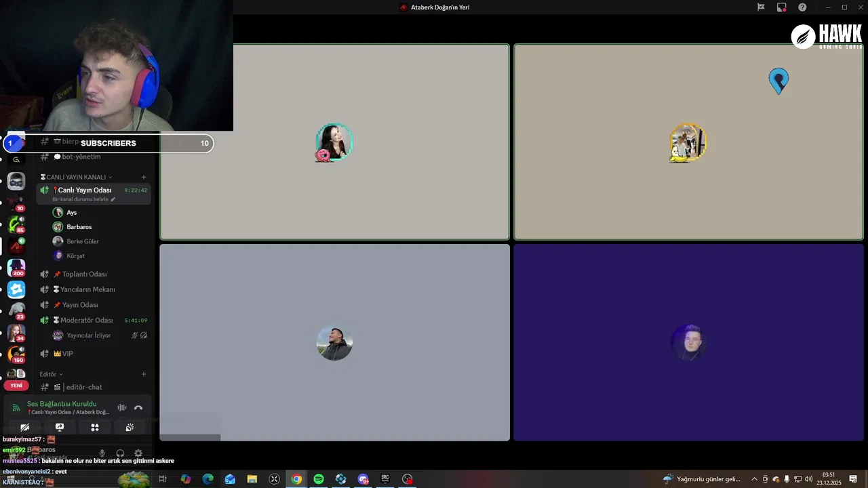Switch to Google Chrome on the taskbar

tap(296, 479)
